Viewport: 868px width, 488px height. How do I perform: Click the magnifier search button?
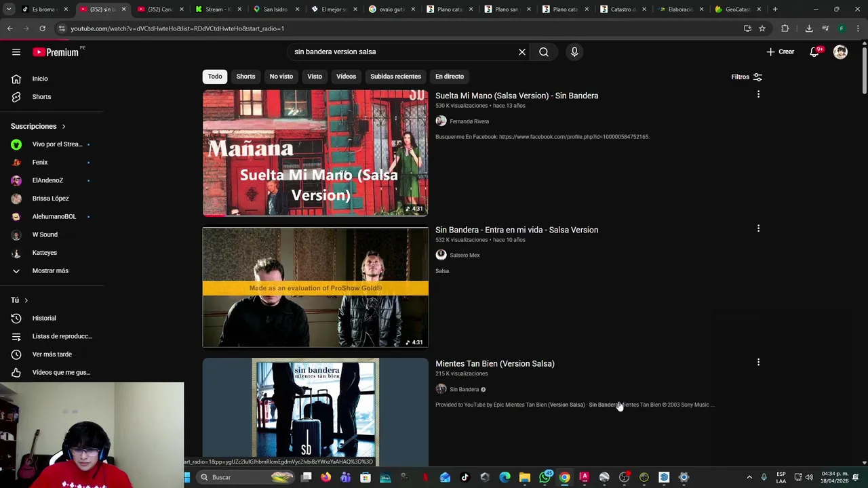click(544, 52)
